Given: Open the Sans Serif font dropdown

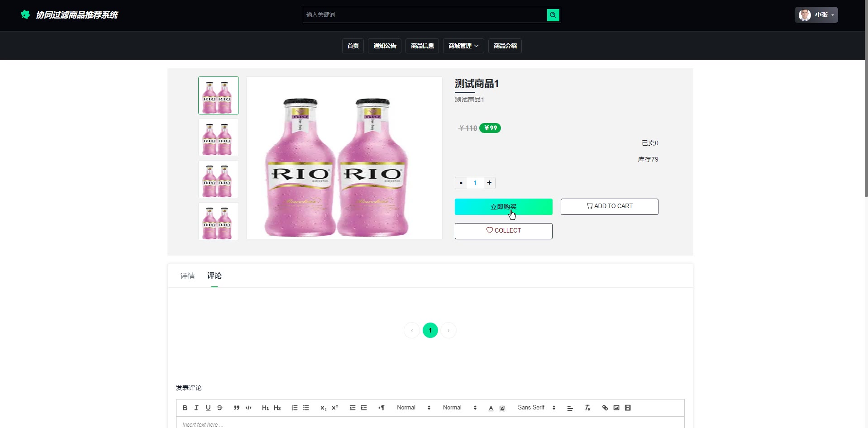Looking at the screenshot, I should (x=537, y=408).
